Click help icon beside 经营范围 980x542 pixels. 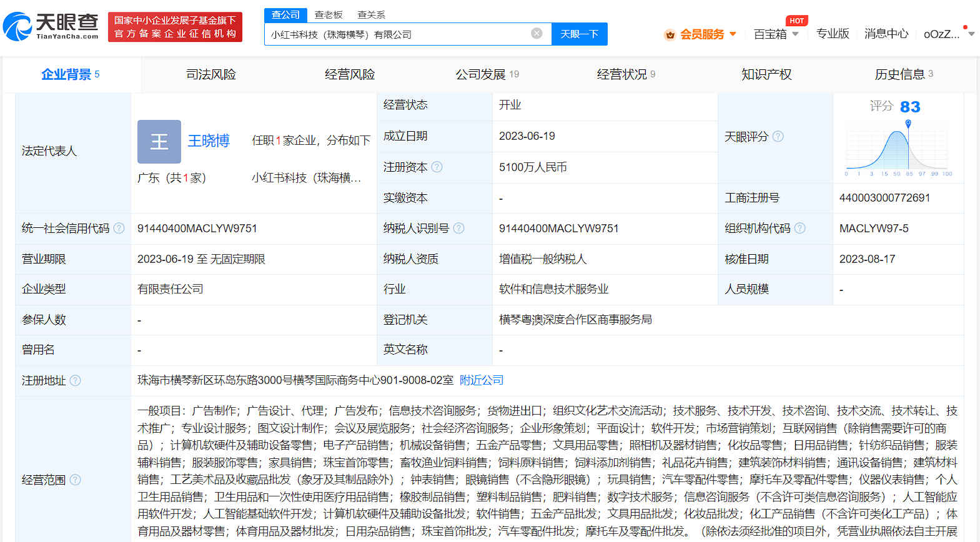[x=76, y=480]
